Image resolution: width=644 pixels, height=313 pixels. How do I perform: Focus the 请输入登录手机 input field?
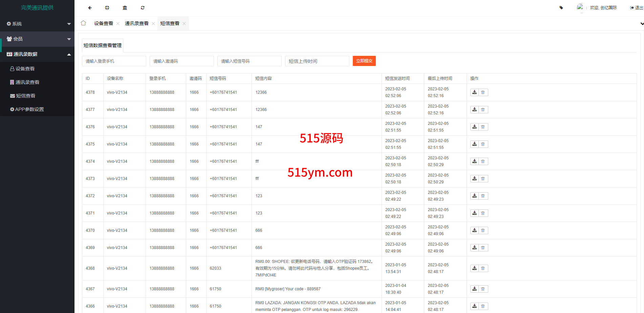(114, 61)
